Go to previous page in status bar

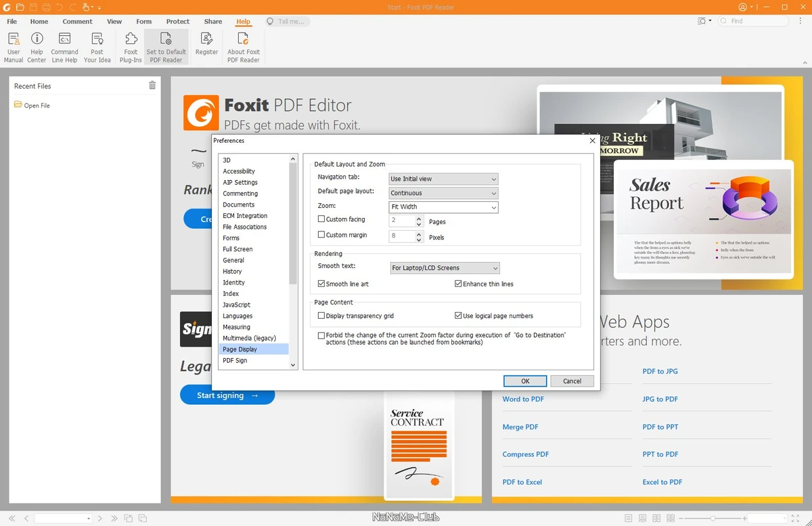tap(26, 519)
